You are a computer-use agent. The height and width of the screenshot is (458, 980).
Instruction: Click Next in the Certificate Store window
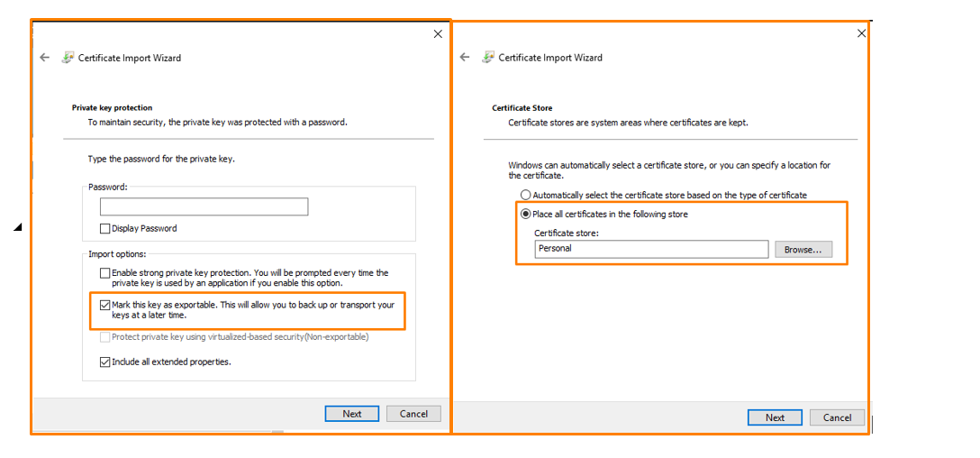(x=775, y=417)
